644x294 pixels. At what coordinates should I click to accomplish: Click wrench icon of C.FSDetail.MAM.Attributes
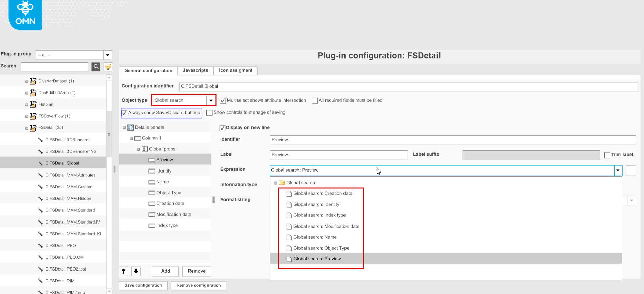pos(40,175)
